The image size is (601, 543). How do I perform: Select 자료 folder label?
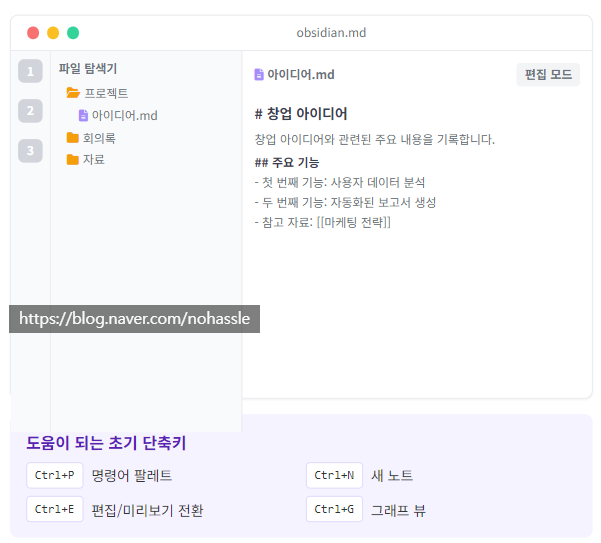(94, 159)
